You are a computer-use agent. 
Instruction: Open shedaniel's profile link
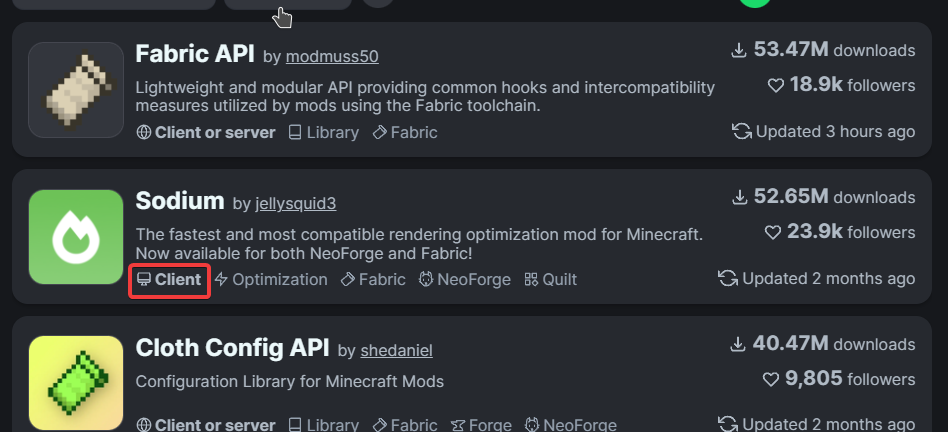click(x=396, y=351)
